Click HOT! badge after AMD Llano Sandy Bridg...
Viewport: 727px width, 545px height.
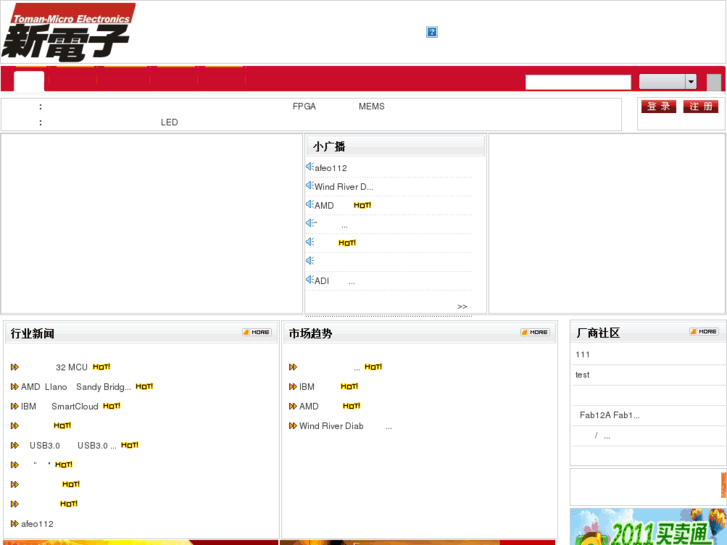(x=144, y=386)
